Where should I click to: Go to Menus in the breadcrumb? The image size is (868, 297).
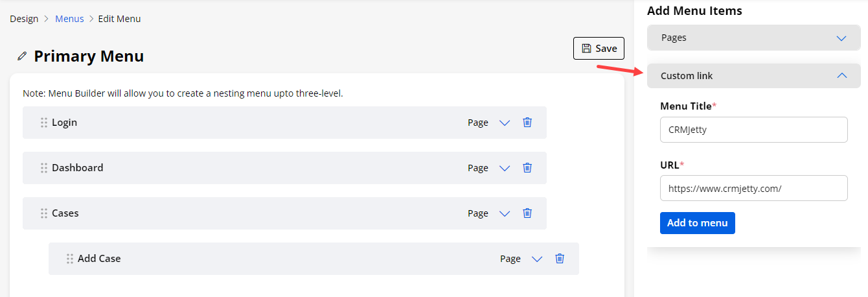coord(69,19)
